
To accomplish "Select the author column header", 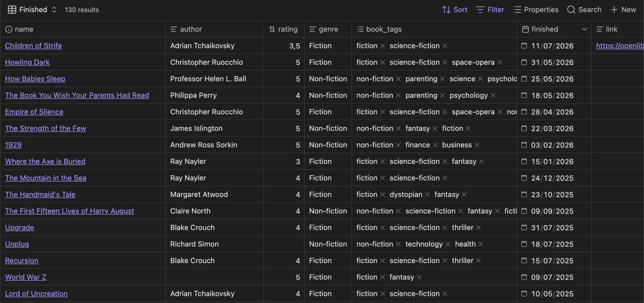I will (x=215, y=29).
